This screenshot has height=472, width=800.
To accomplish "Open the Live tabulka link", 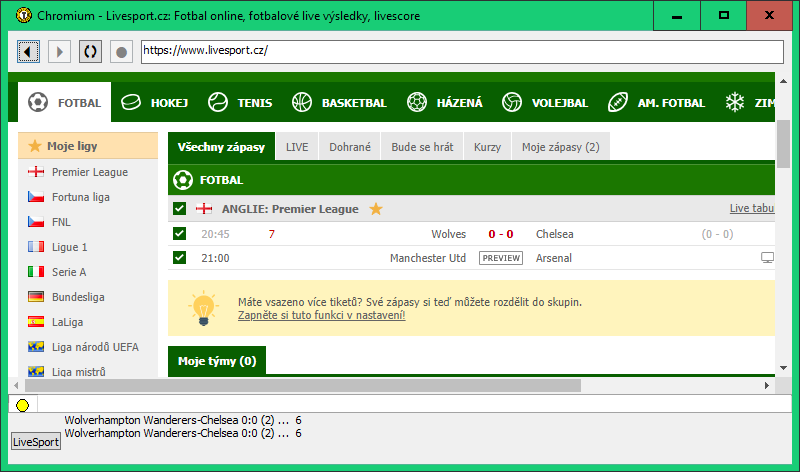I will pyautogui.click(x=752, y=208).
